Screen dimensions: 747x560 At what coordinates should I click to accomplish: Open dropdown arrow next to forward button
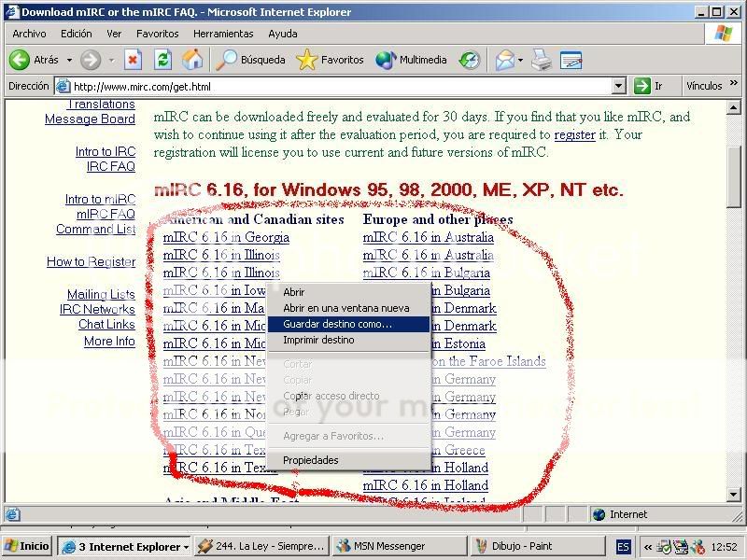pos(111,61)
